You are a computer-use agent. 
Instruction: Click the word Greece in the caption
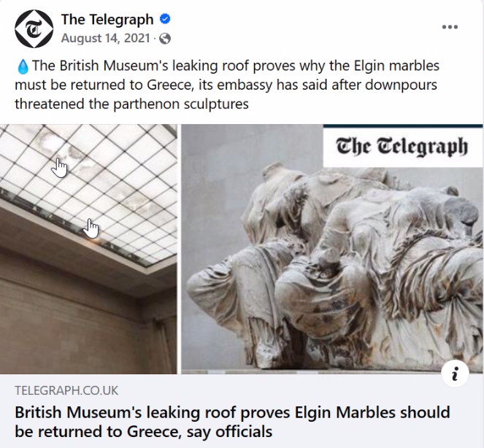point(169,85)
